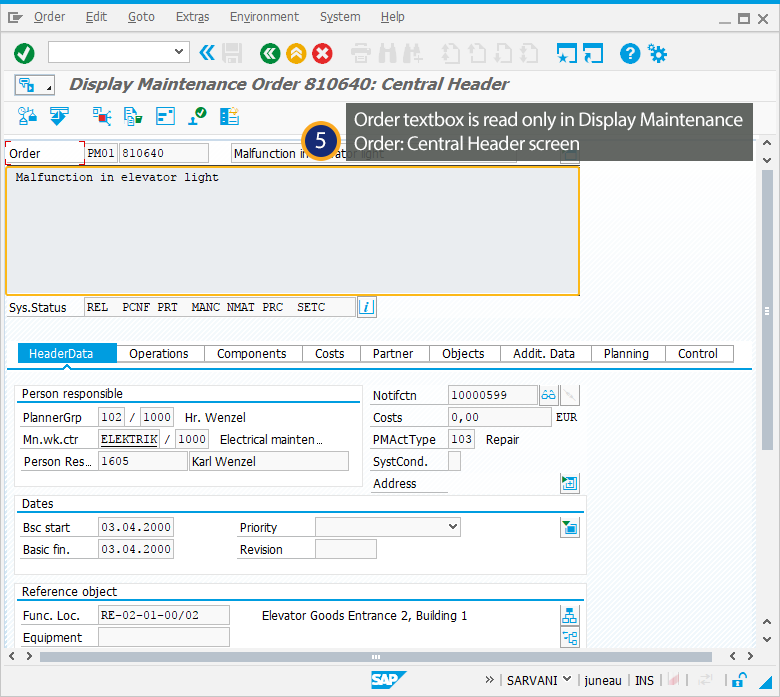This screenshot has width=780, height=697.
Task: Click the lock icon in status bar
Action: pyautogui.click(x=740, y=680)
